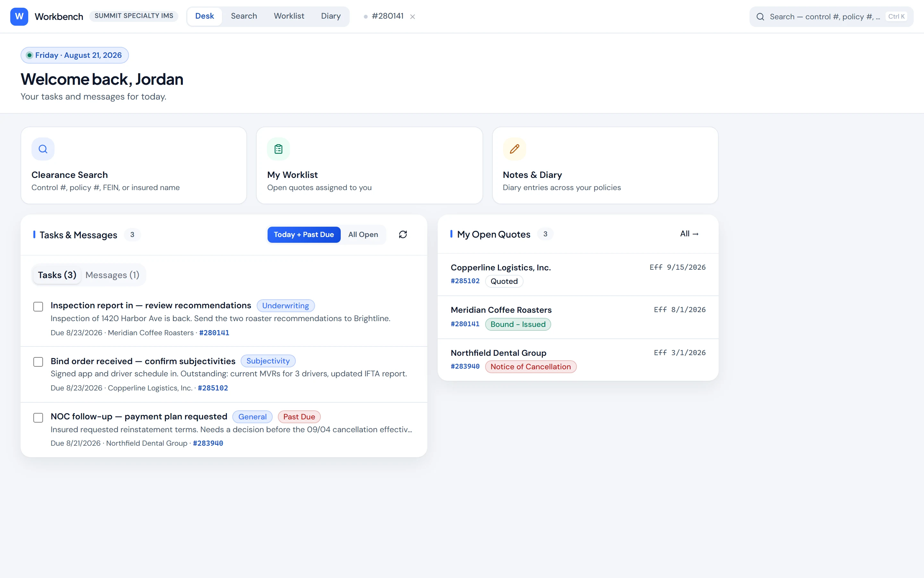Open the Diary tab
Screen dimensions: 924x578
(331, 16)
